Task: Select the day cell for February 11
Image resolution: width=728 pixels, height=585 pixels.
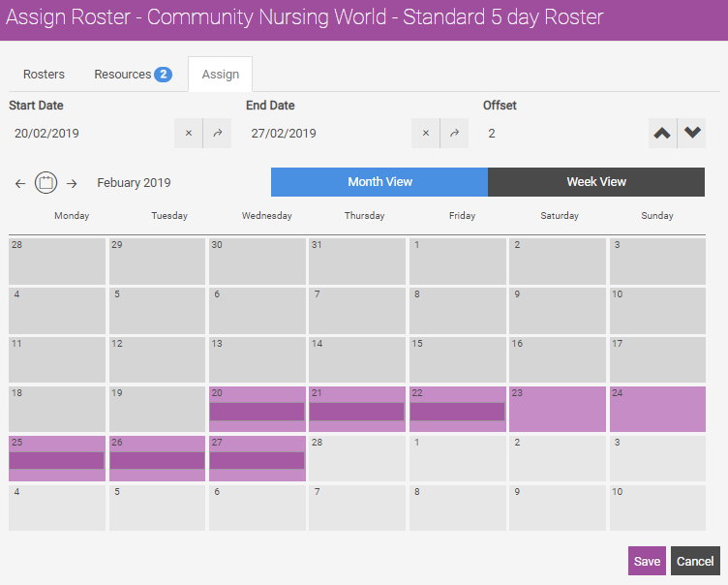Action: [x=57, y=359]
